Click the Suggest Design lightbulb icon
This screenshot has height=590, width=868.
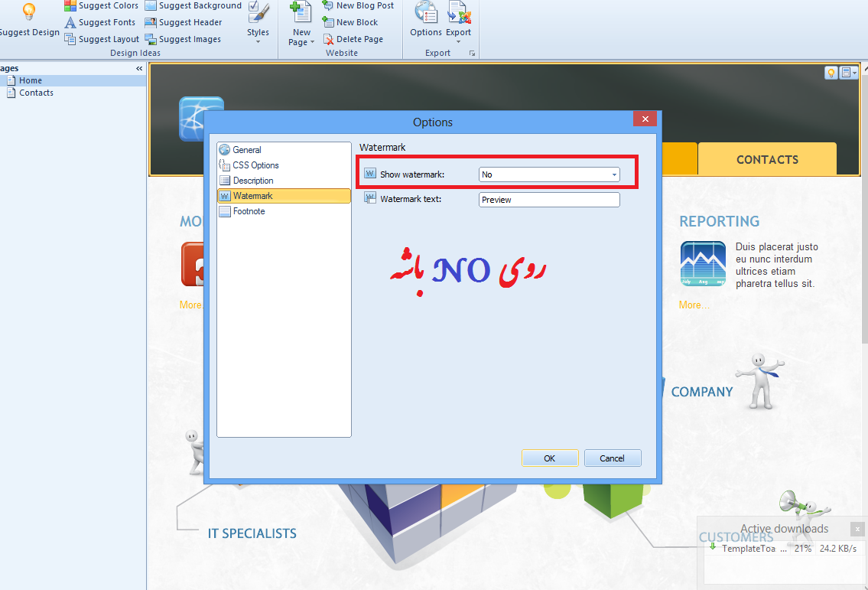coord(28,11)
